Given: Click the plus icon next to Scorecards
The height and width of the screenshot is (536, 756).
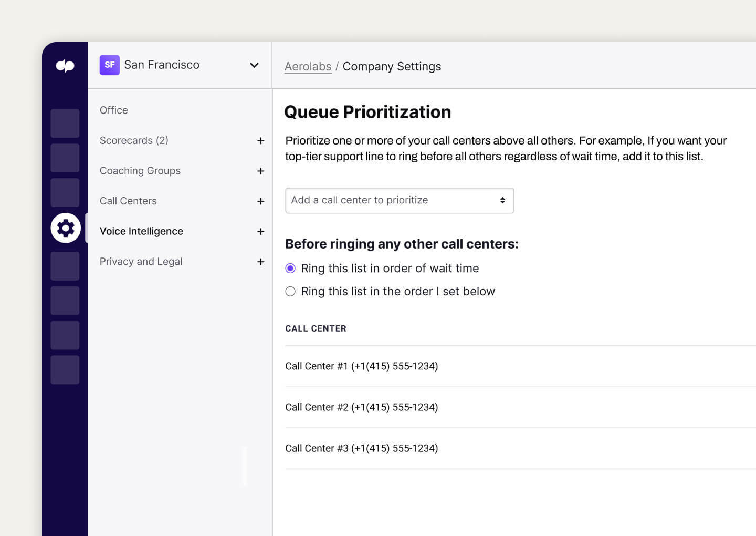Looking at the screenshot, I should tap(261, 141).
